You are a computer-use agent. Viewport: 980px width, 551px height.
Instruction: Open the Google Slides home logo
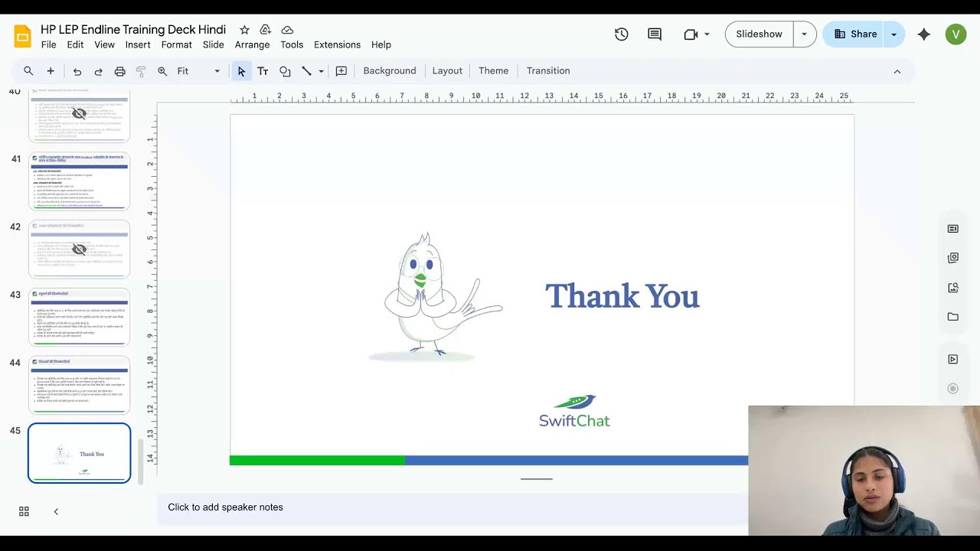tap(22, 36)
